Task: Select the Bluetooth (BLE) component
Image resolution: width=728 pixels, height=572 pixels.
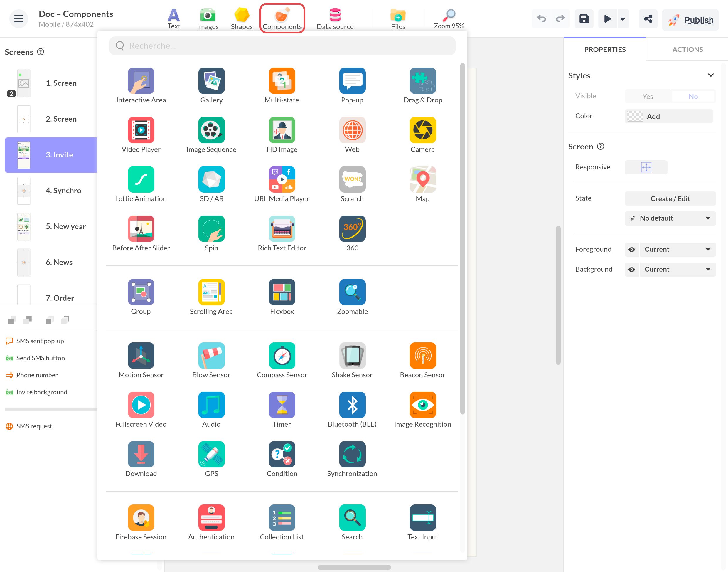Action: coord(352,410)
